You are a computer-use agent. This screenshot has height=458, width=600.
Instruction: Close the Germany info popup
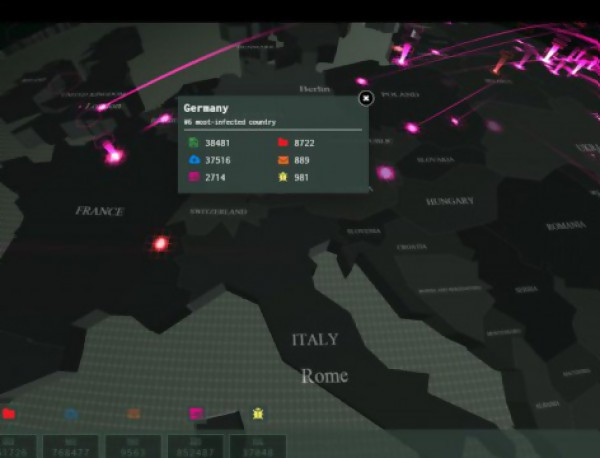(366, 98)
